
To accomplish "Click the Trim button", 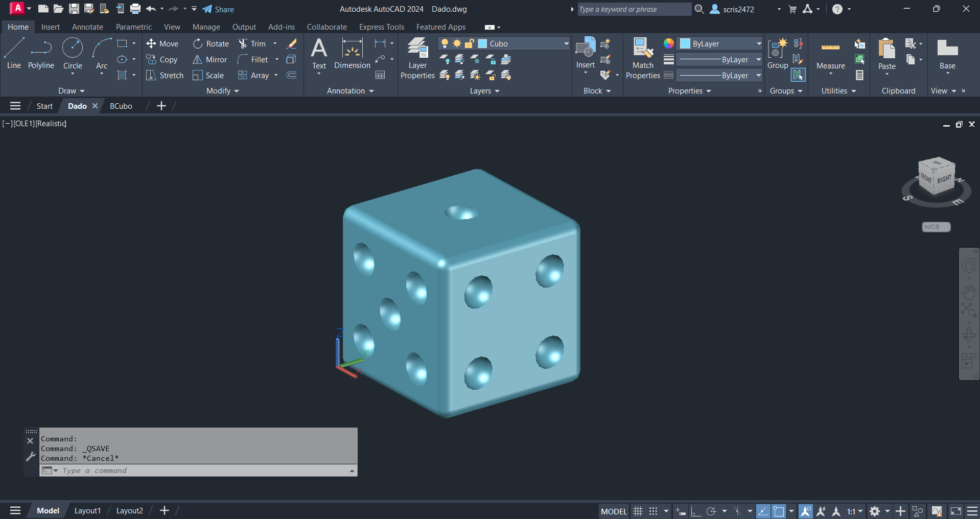I will 252,44.
